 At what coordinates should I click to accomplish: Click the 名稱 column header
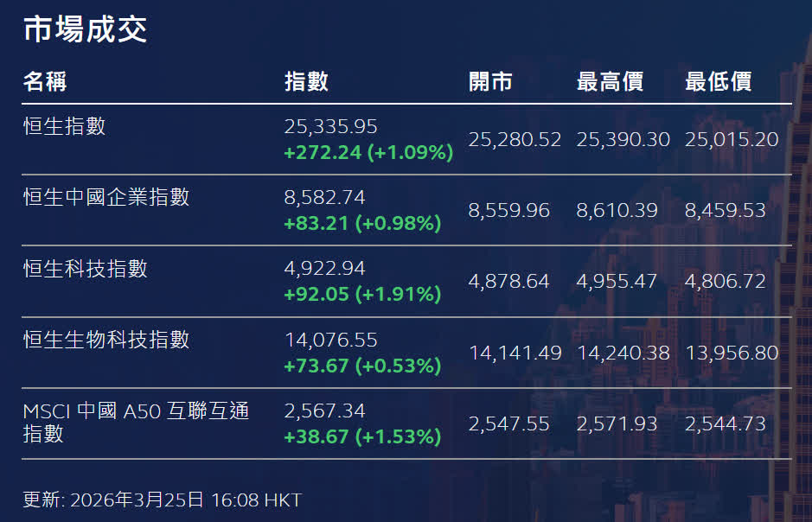[45, 82]
